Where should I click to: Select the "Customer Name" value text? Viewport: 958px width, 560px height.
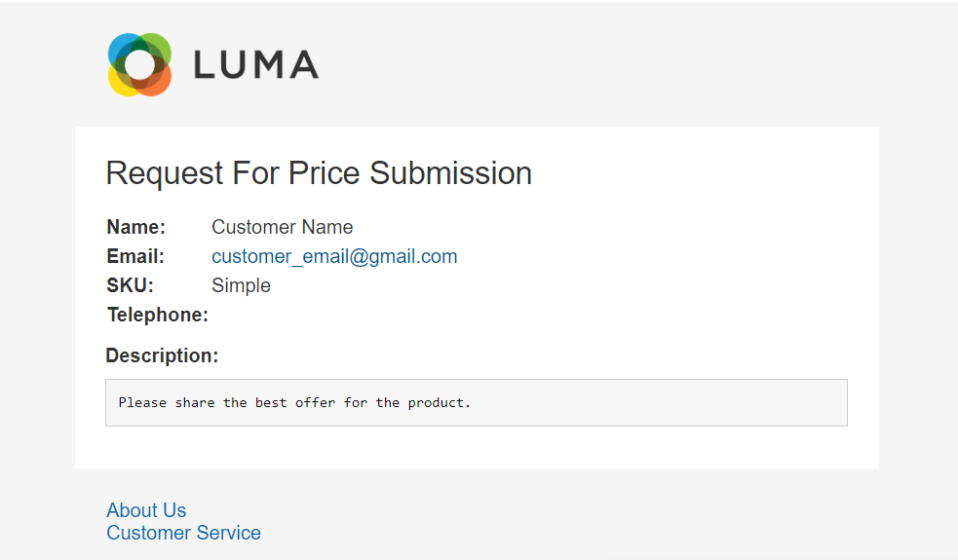pyautogui.click(x=282, y=227)
